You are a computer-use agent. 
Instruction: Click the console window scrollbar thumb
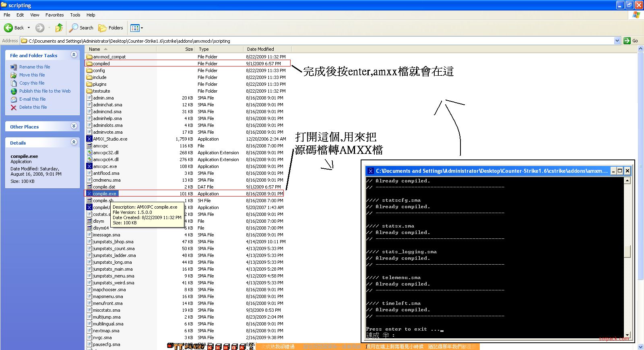tap(627, 251)
